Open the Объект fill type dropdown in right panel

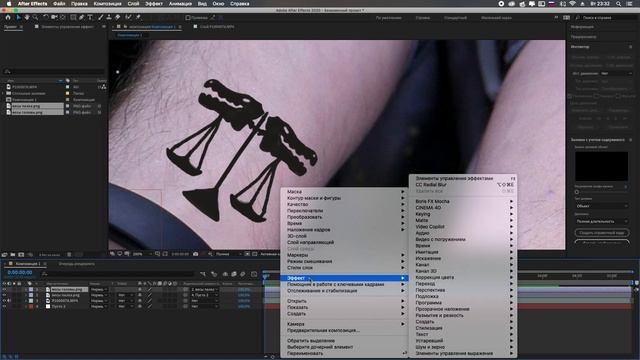point(602,206)
